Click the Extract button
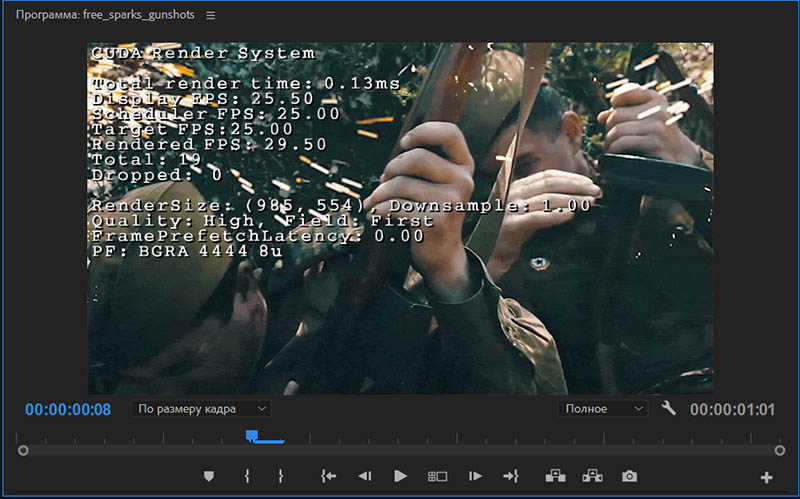 pyautogui.click(x=592, y=476)
